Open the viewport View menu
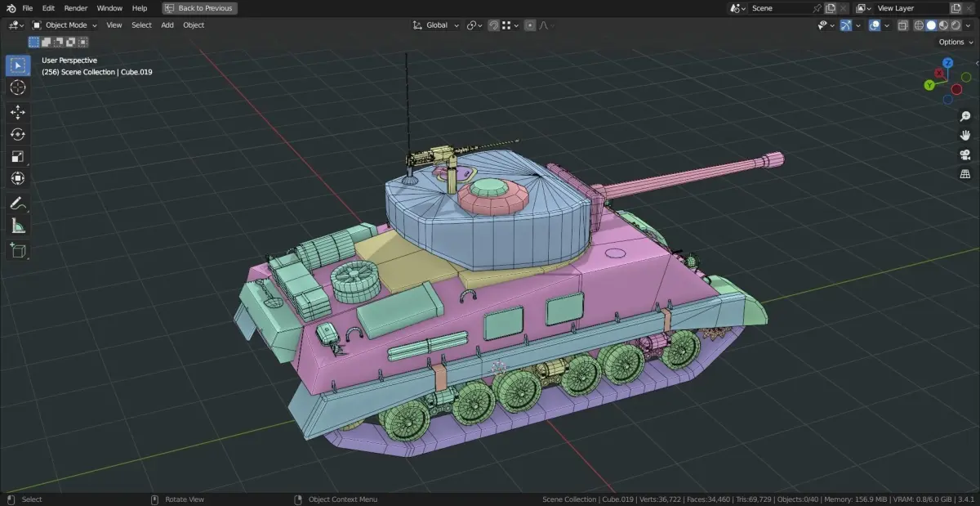 (x=114, y=25)
